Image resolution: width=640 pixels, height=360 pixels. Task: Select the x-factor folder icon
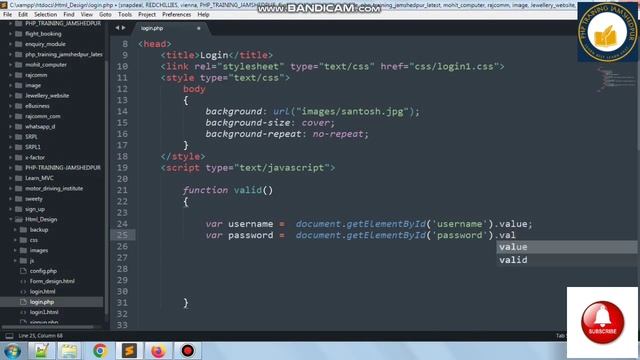click(x=18, y=157)
